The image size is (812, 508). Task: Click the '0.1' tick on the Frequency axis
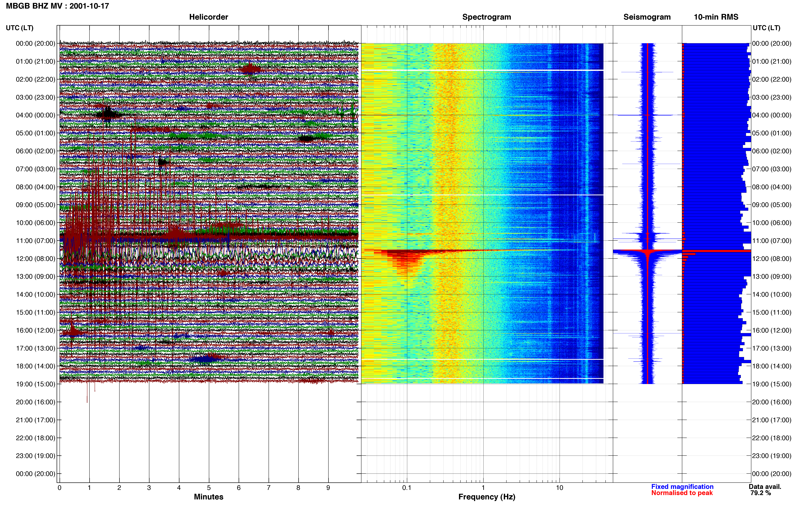click(407, 488)
